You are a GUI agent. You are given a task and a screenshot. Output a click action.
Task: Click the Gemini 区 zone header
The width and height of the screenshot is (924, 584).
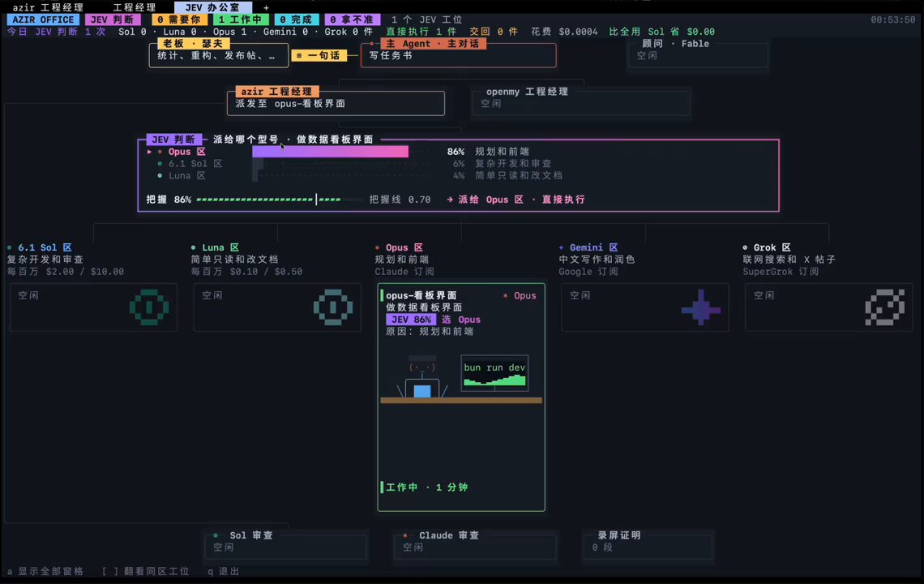click(x=588, y=247)
